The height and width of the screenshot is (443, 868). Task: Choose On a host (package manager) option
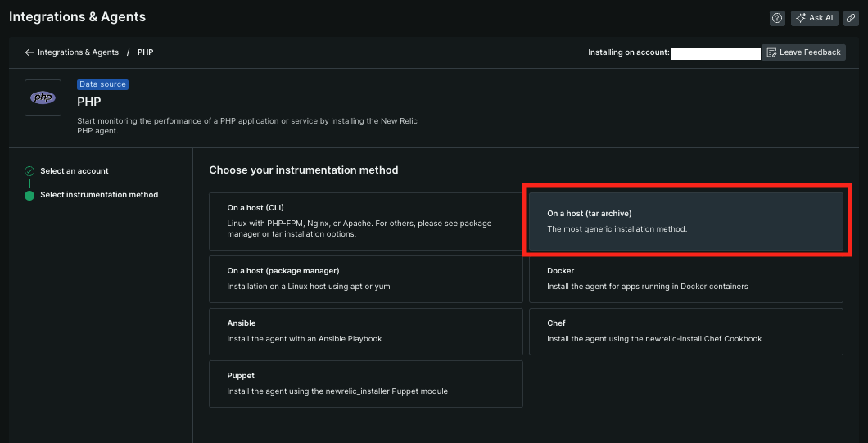[366, 279]
